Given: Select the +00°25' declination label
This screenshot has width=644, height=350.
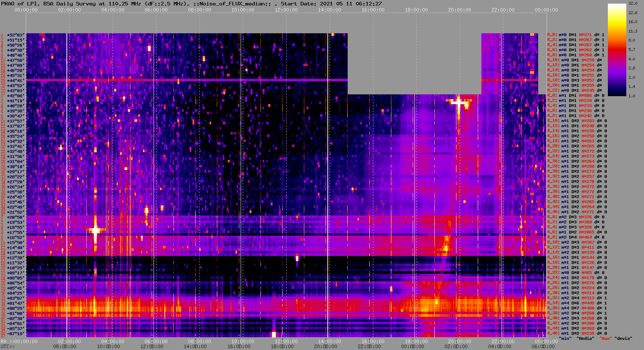Looking at the screenshot, I should pos(16,308).
